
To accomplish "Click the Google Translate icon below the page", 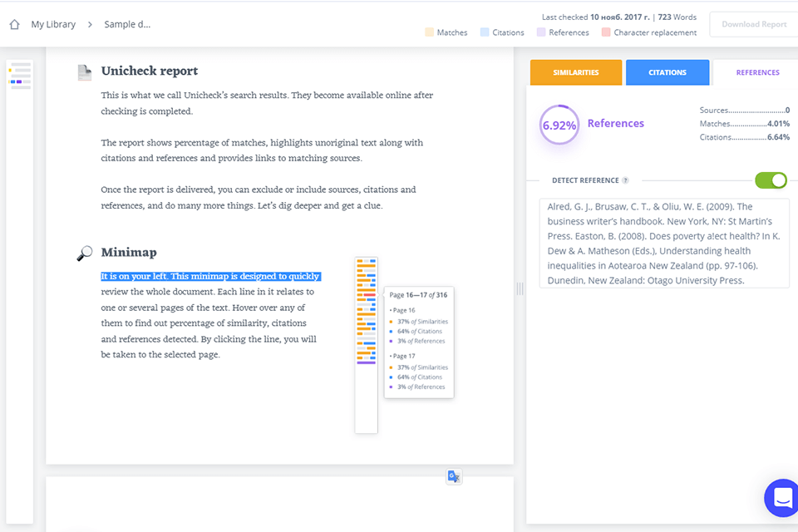I will click(453, 475).
